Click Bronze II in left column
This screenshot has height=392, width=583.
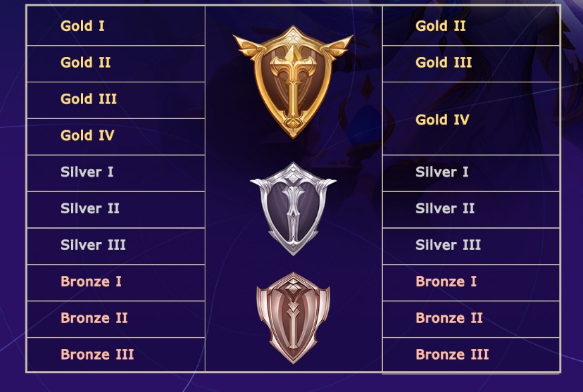coord(94,318)
